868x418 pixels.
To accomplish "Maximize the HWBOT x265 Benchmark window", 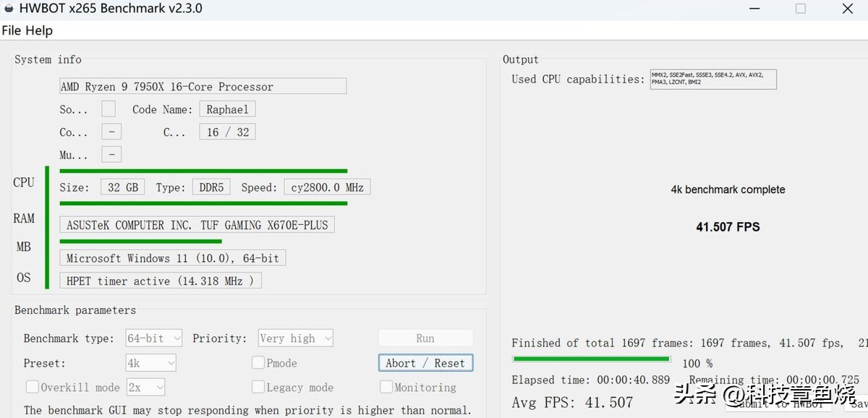I will [801, 9].
